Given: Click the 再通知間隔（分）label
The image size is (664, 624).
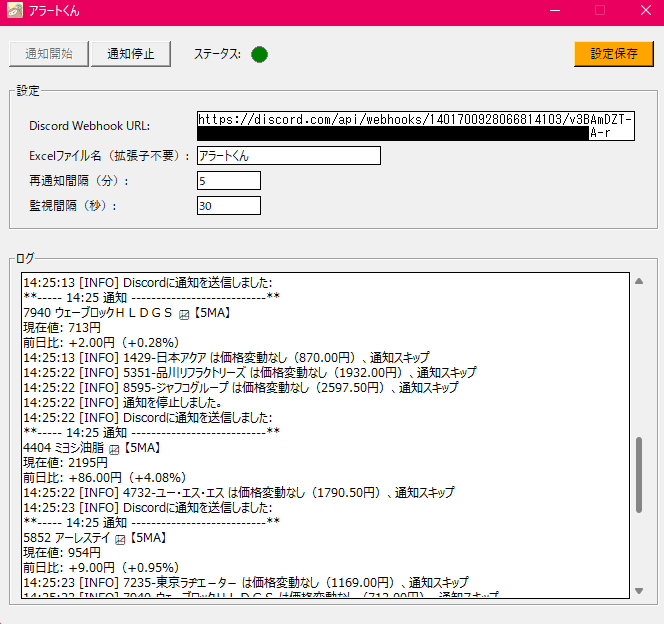Looking at the screenshot, I should pyautogui.click(x=79, y=181).
